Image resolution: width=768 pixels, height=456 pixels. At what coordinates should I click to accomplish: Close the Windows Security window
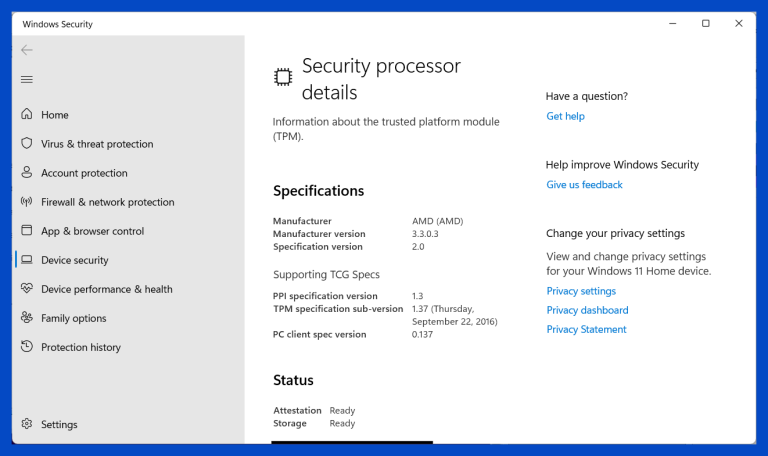point(739,24)
